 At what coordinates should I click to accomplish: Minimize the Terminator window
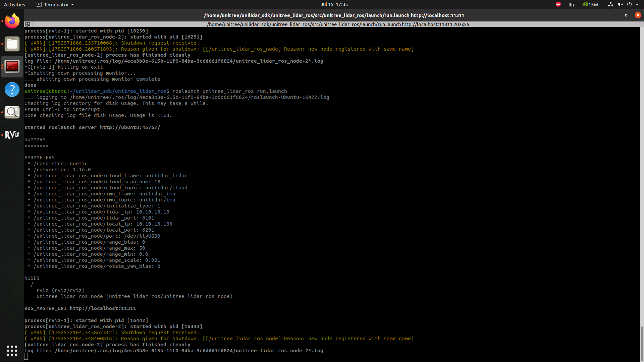coord(615,15)
